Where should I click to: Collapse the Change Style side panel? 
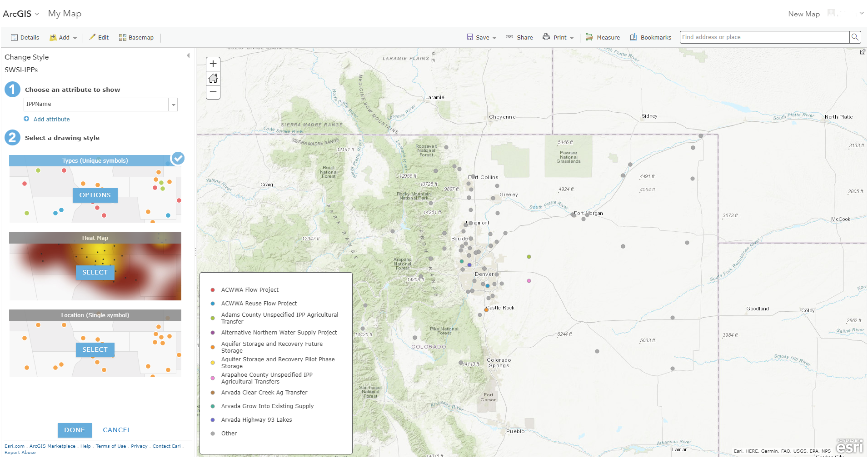(x=188, y=55)
